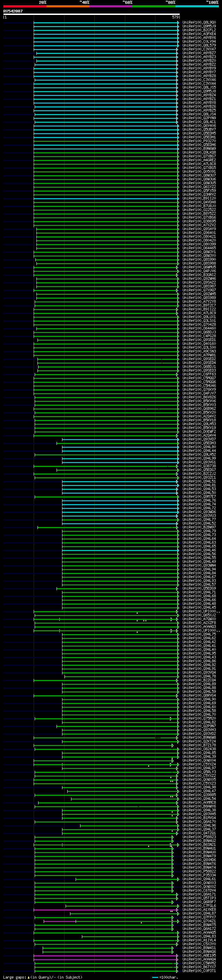Select the UniRef100_Q9LKQ8 label

pos(199,153)
